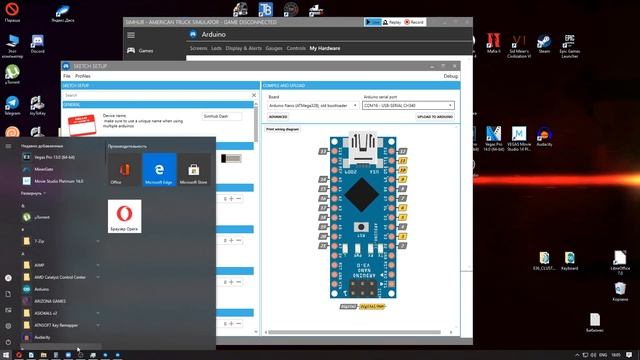Show hidden system tray icons
640x360 pixels.
click(577, 355)
